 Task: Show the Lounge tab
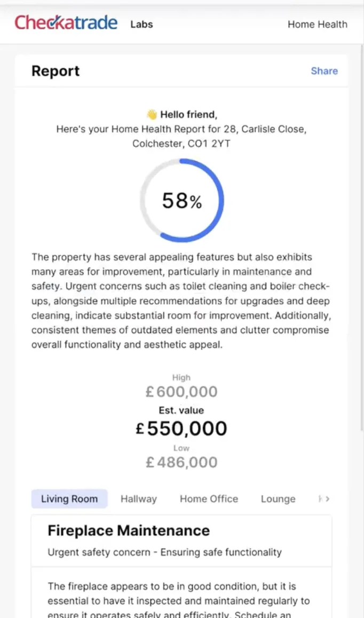click(x=278, y=499)
